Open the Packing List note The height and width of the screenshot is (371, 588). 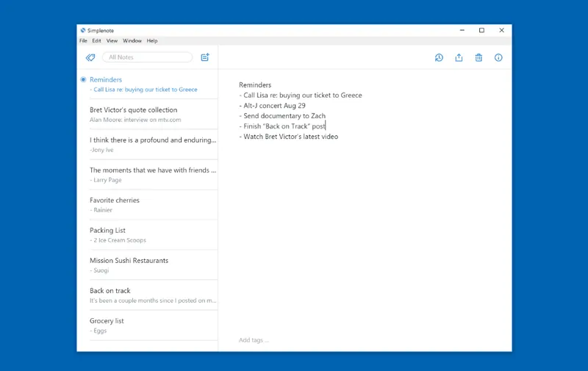(154, 235)
